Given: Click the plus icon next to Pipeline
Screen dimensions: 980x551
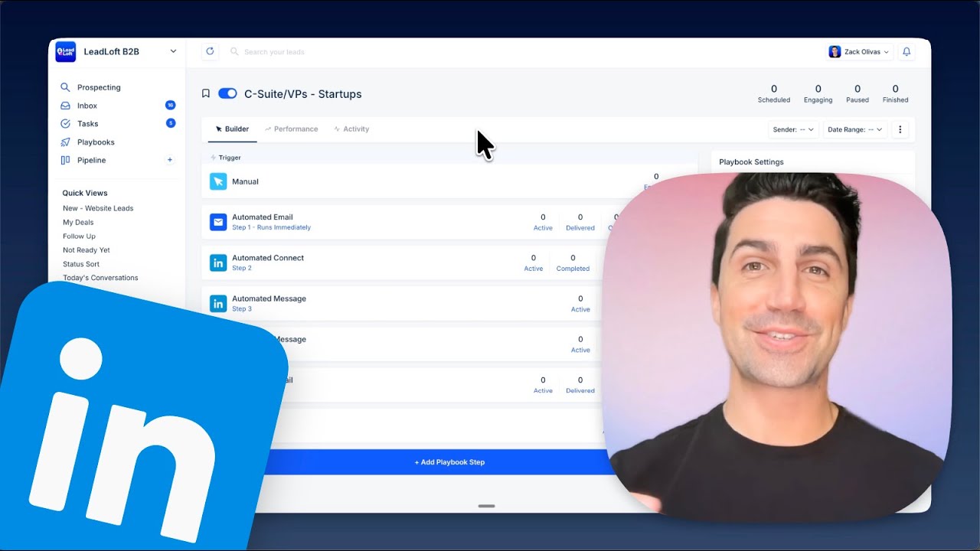Looking at the screenshot, I should (x=170, y=160).
